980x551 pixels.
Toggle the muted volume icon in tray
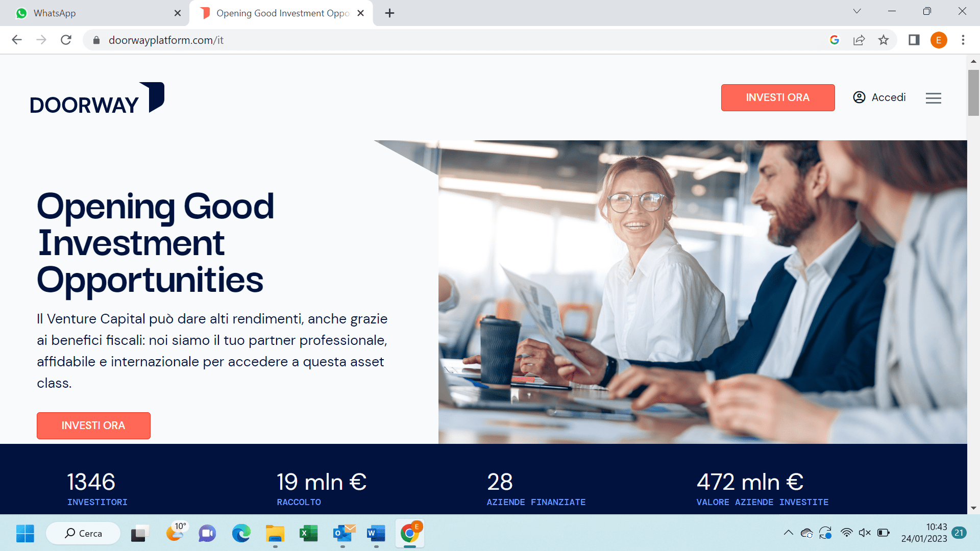[864, 533]
